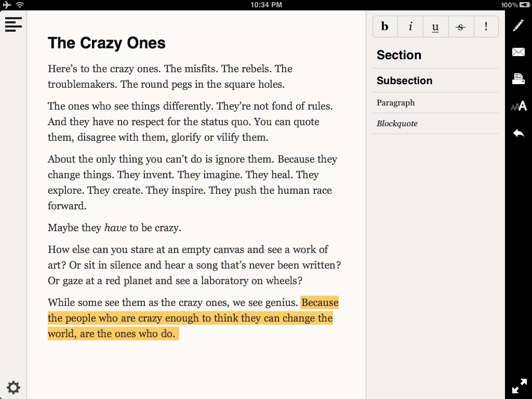
Task: Toggle bold formatting
Action: pyautogui.click(x=385, y=26)
